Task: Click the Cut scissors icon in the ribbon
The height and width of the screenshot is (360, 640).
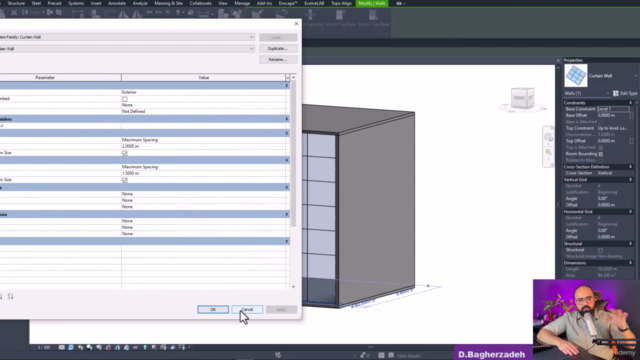Action: 14,13
